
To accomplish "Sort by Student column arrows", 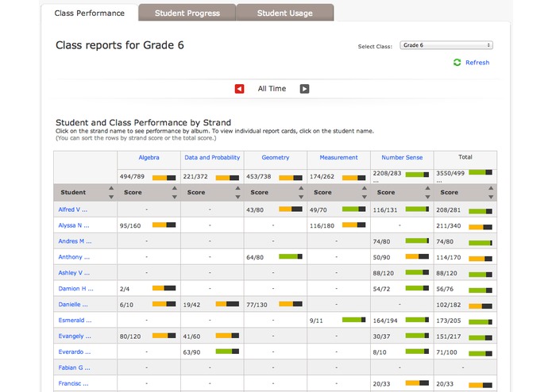I will (111, 192).
